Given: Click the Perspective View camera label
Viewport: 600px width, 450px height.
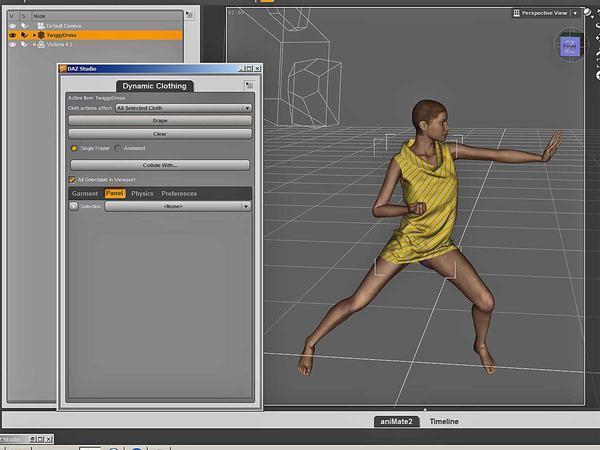Looking at the screenshot, I should point(544,13).
